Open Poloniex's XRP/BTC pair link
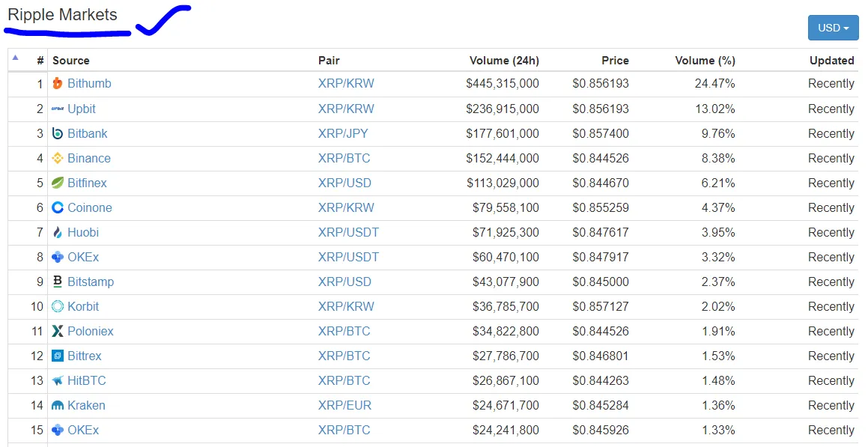The image size is (868, 447). (345, 331)
